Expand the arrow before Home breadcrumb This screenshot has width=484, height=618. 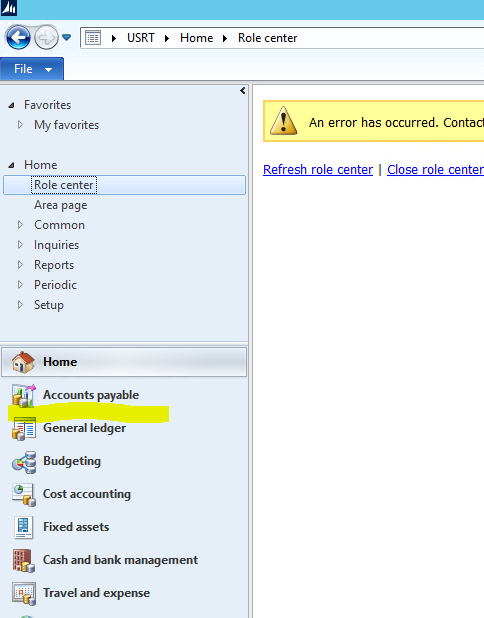(167, 38)
